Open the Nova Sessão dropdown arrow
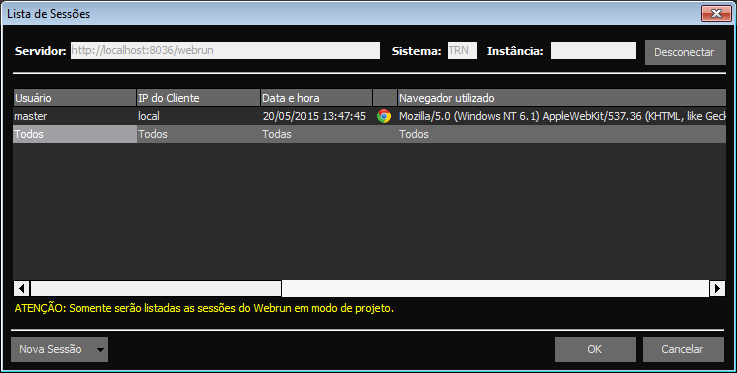 pos(100,350)
